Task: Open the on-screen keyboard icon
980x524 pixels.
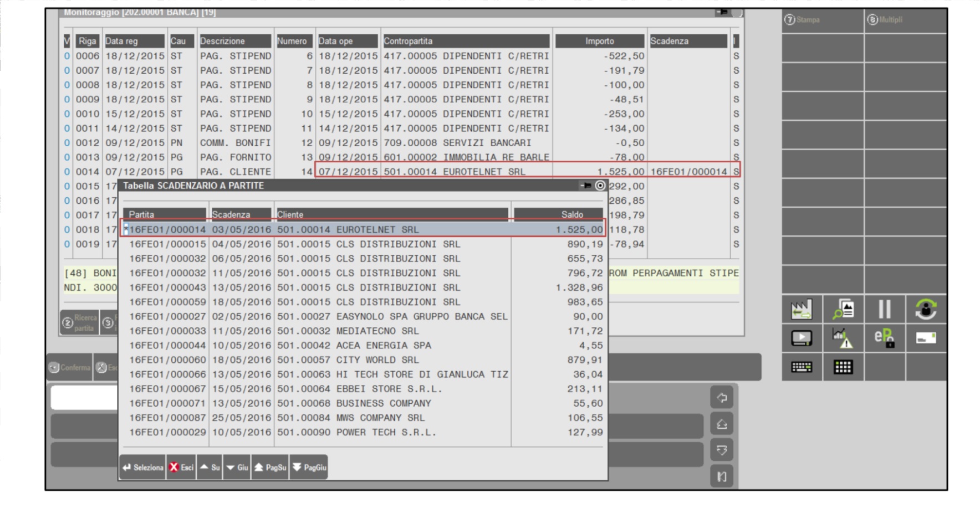Action: [x=802, y=367]
